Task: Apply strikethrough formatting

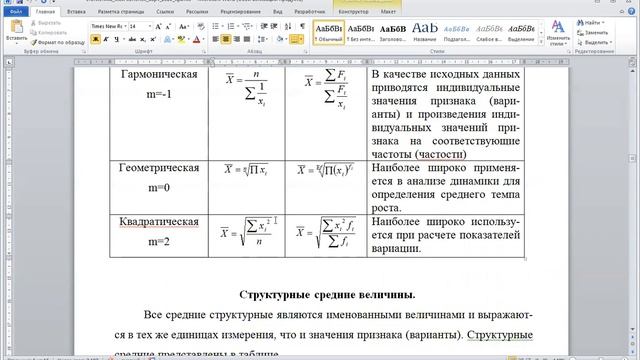Action: click(x=131, y=39)
